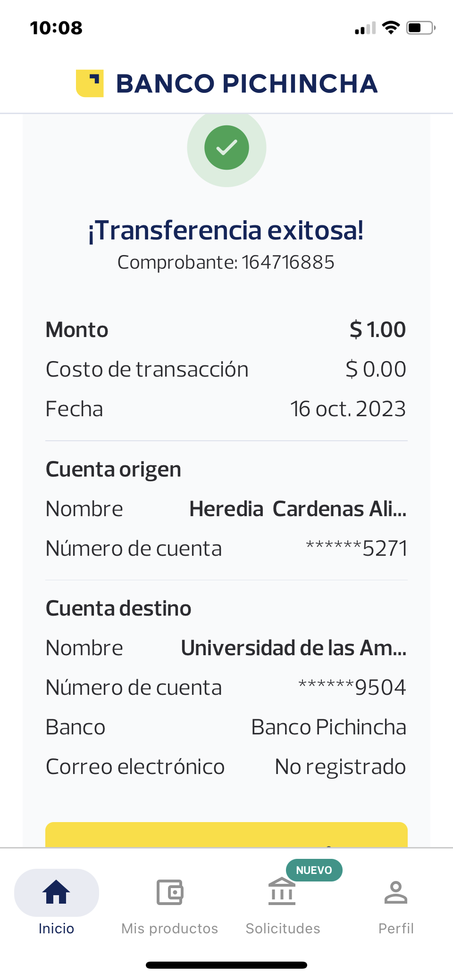Image resolution: width=453 pixels, height=980 pixels.
Task: Tap the BANCO PICHINCHA header title
Action: coord(246,84)
